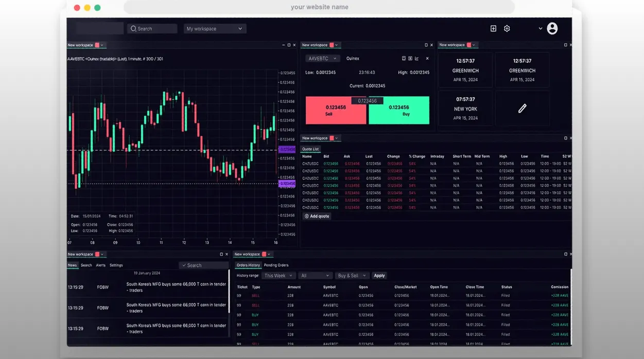Click the pencil edit icon in clocks panel
Viewport: 644px width, 359px height.
point(522,109)
